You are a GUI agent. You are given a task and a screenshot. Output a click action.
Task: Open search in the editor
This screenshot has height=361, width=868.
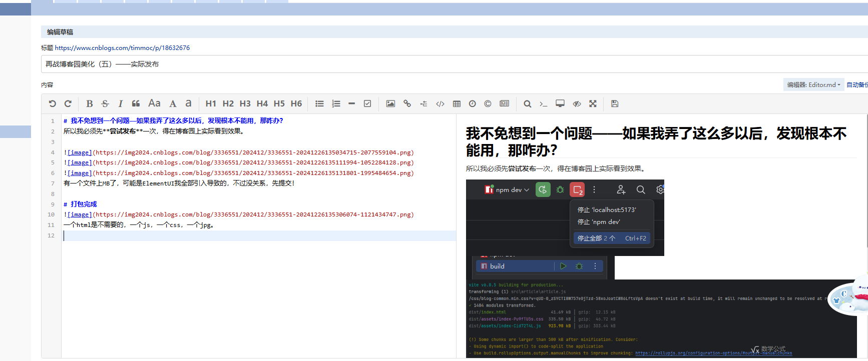[527, 103]
